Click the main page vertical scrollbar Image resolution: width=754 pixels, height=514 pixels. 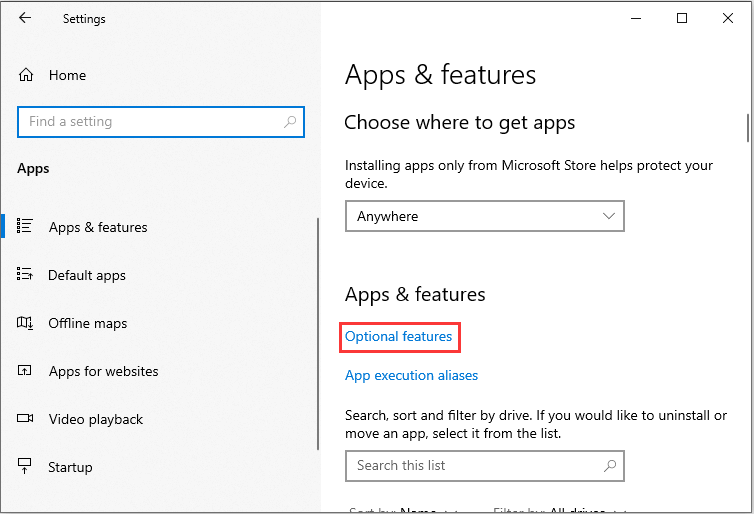(747, 130)
